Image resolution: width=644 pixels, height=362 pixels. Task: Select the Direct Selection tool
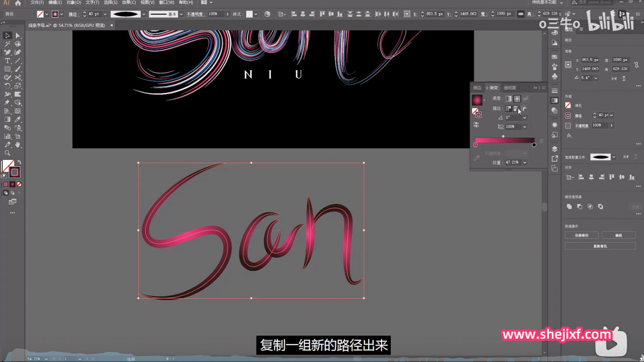point(18,36)
